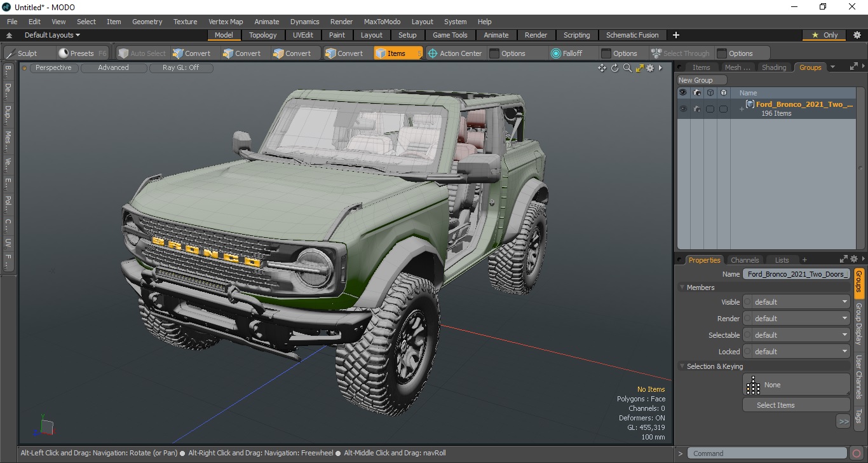Screen dimensions: 868x463
Task: Add a new Properties panel tab with plus
Action: [804, 259]
